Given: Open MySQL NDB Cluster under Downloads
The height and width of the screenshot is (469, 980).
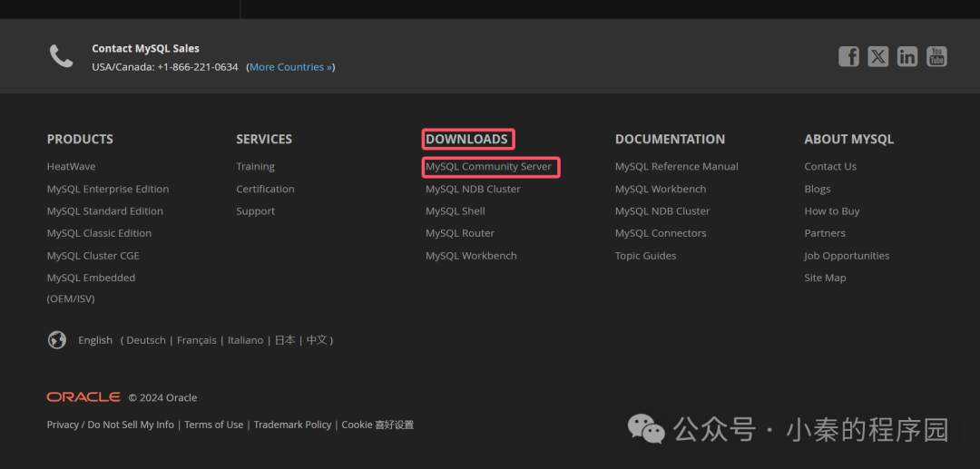Looking at the screenshot, I should click(473, 189).
